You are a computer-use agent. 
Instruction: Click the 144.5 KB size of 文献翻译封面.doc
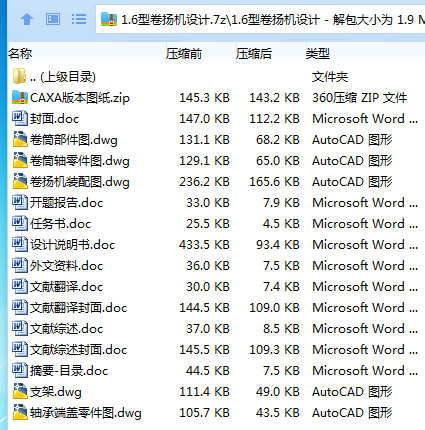(x=204, y=308)
